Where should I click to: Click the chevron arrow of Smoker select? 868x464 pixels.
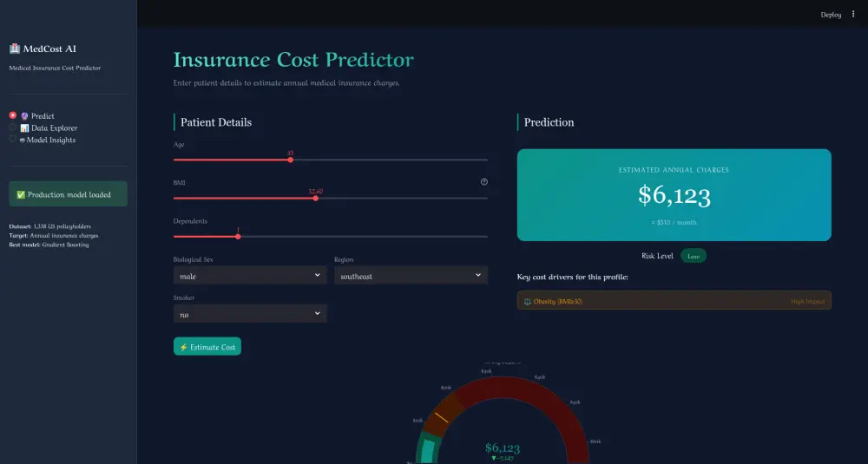(317, 313)
